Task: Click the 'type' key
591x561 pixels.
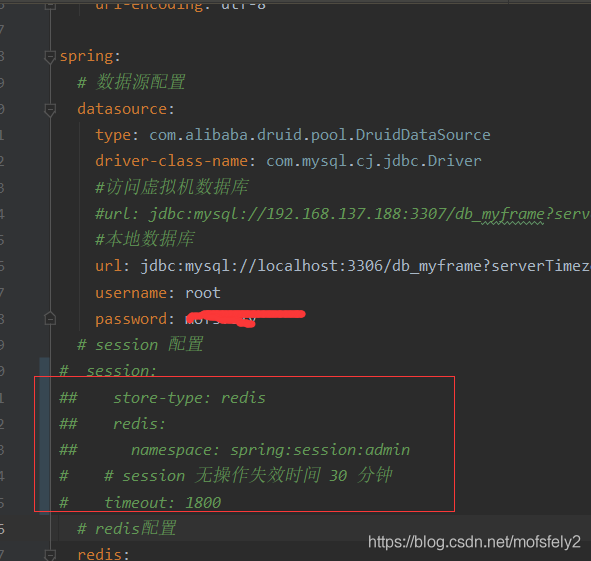Action: click(113, 136)
